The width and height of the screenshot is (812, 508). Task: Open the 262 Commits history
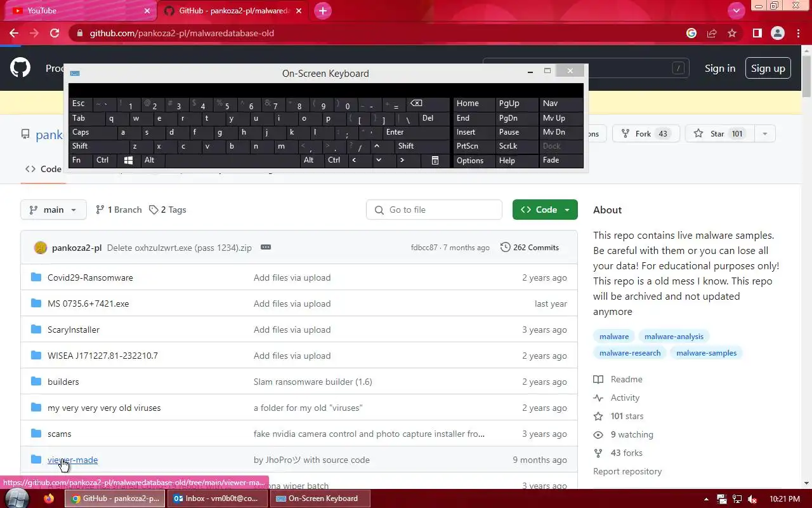point(530,248)
